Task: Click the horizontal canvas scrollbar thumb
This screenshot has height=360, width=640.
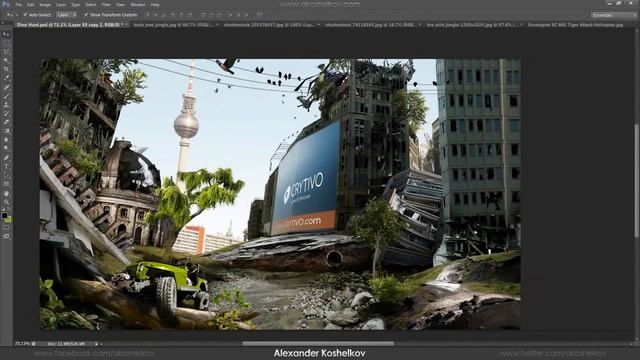Action: [318, 344]
